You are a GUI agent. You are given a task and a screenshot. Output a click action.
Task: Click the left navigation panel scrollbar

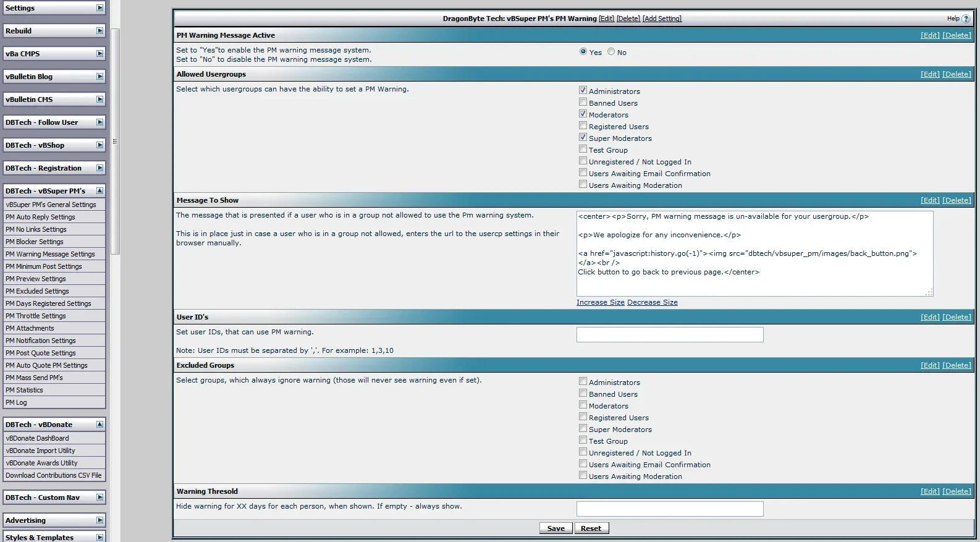pos(115,142)
